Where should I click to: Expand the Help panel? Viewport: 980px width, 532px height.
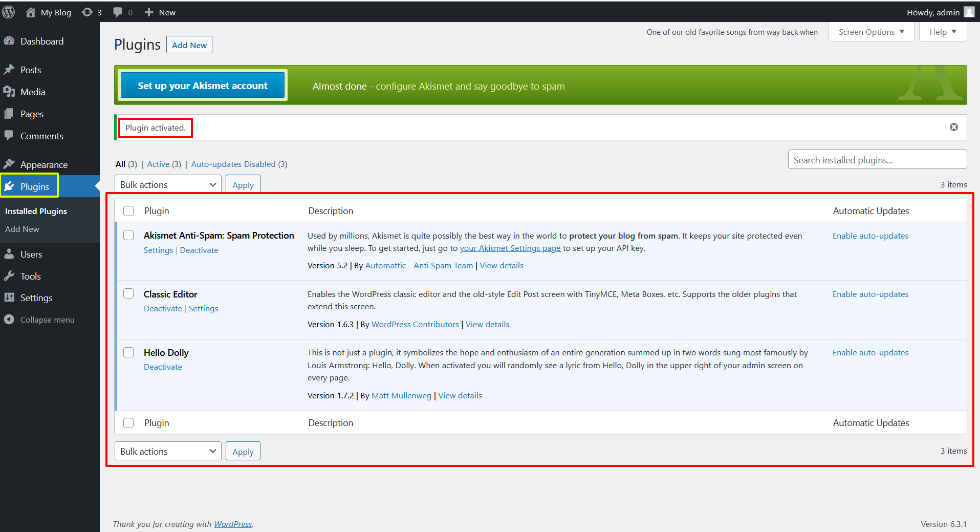[x=942, y=32]
